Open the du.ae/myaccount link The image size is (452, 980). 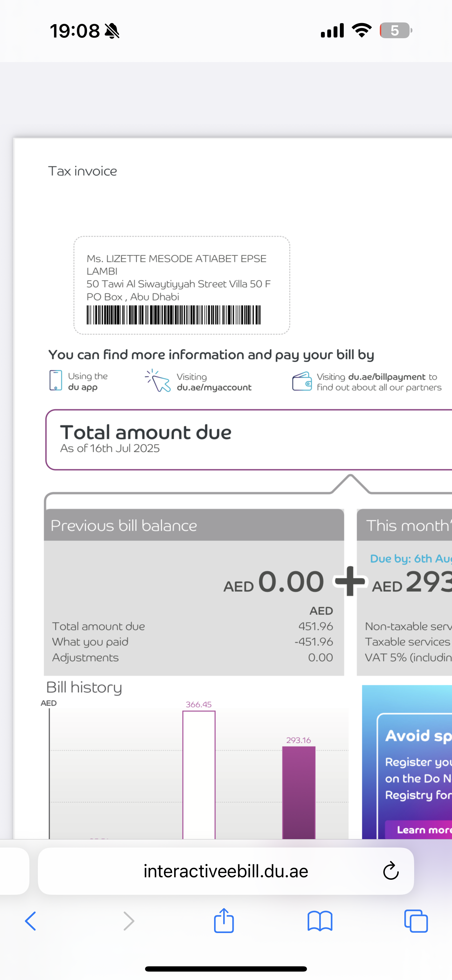pyautogui.click(x=214, y=387)
